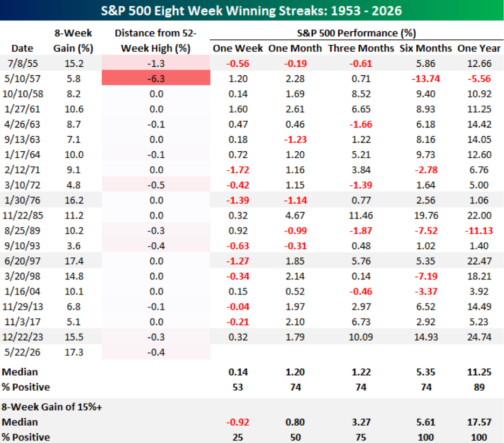Click the date cell '11/29/13'
504x443 pixels.
(x=23, y=306)
